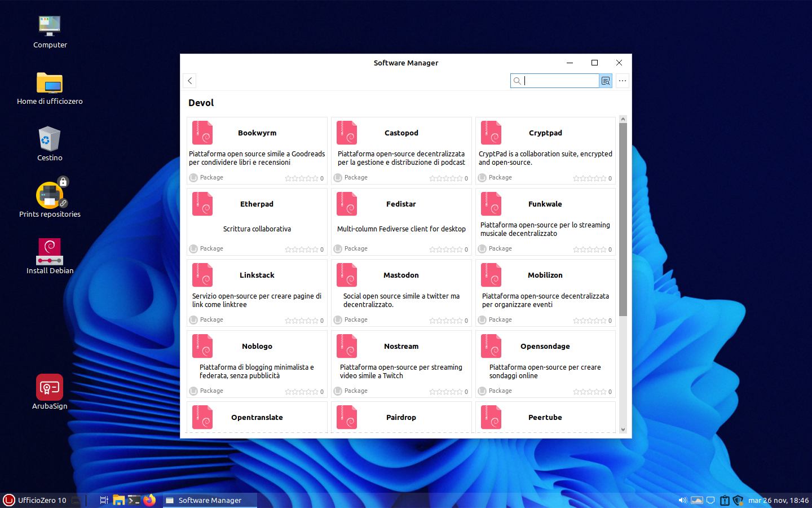Open the Pairdrop package icon
The height and width of the screenshot is (508, 812).
click(x=347, y=417)
